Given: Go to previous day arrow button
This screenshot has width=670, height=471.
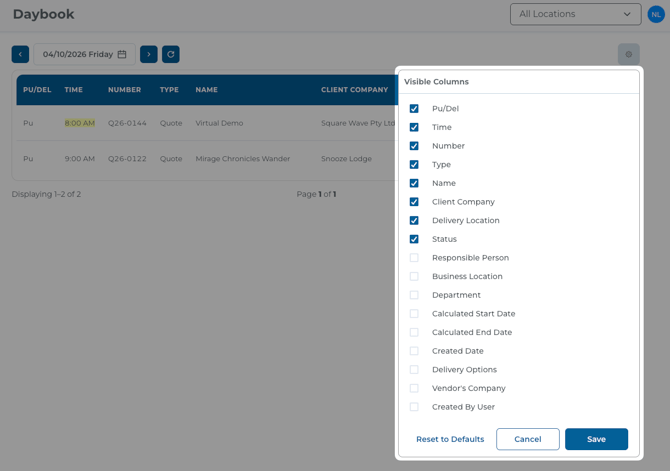Looking at the screenshot, I should [20, 54].
